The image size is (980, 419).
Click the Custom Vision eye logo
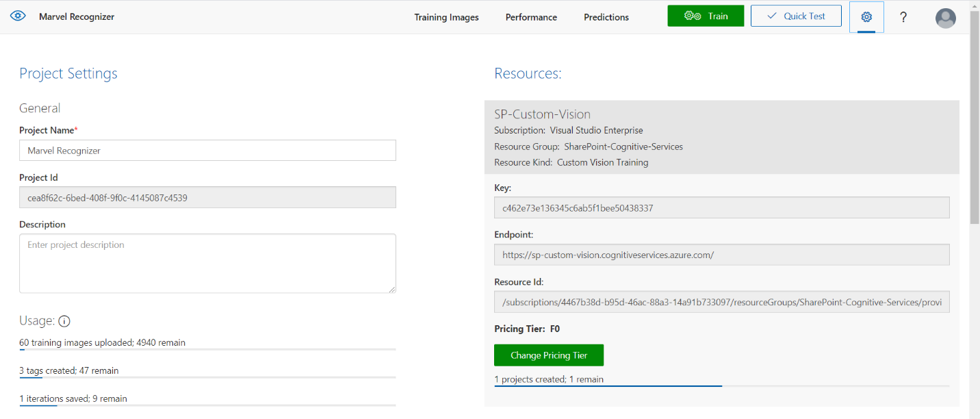click(x=18, y=16)
